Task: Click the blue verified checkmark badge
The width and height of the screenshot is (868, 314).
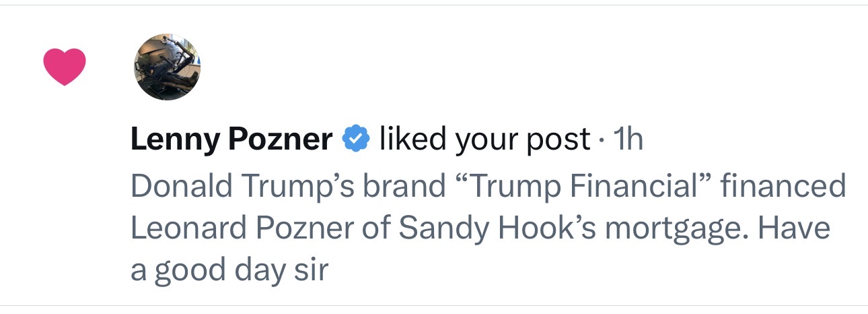Action: 356,139
